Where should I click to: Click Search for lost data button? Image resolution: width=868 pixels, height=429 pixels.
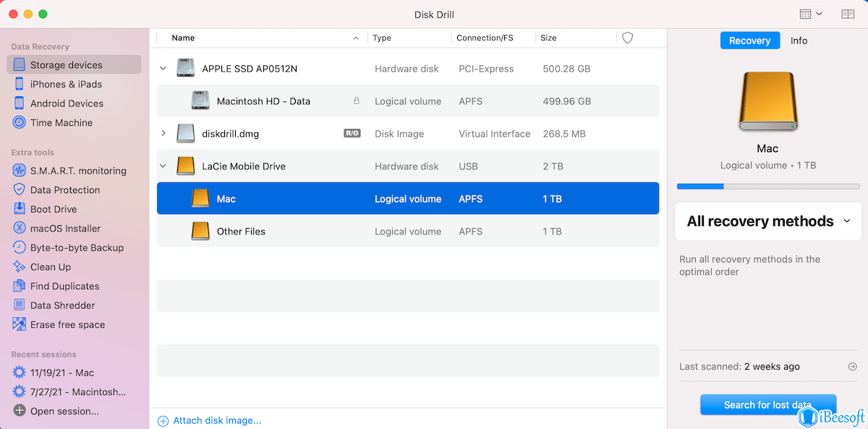[x=768, y=405]
